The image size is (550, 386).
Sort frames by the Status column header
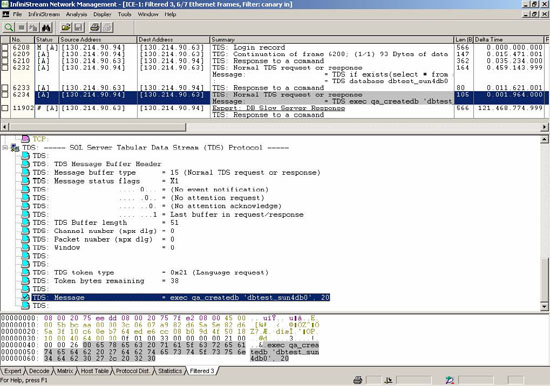pyautogui.click(x=46, y=40)
